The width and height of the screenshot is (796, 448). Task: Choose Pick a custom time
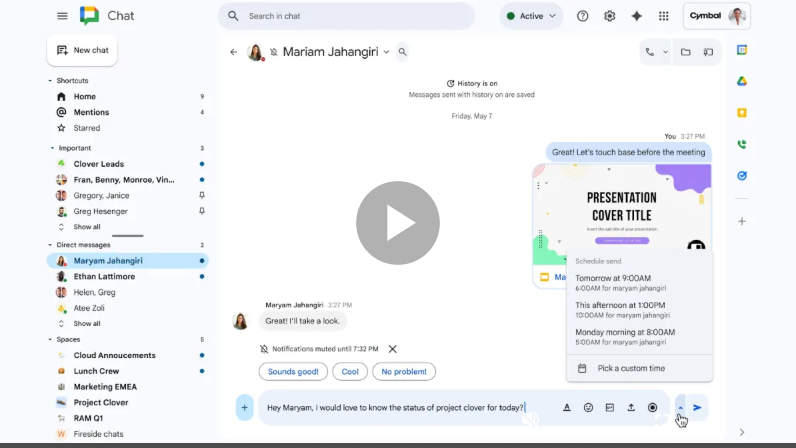630,368
